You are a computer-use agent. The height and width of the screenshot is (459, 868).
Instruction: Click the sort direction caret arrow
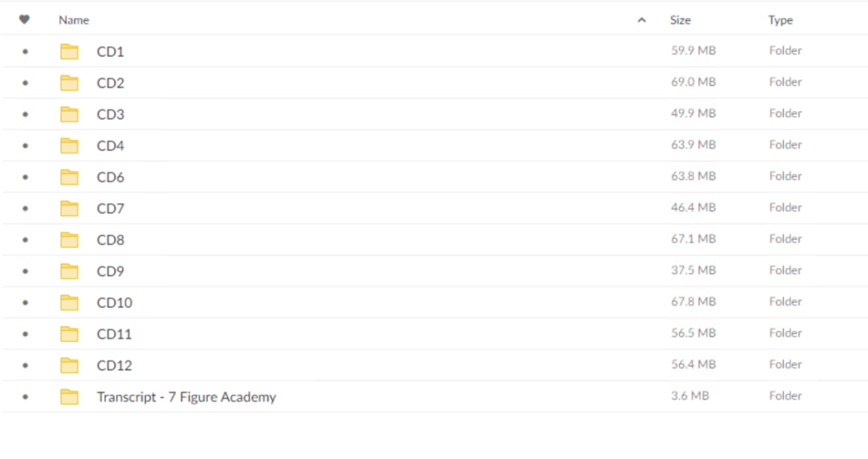click(x=642, y=20)
